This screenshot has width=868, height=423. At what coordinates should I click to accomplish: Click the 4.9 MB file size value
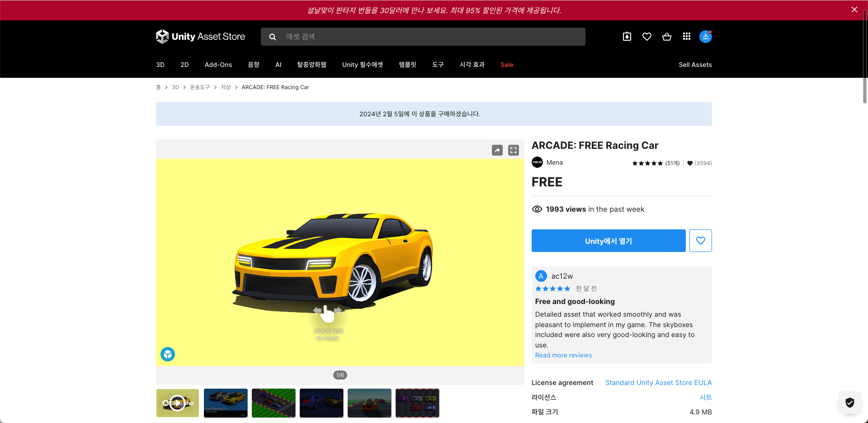701,412
